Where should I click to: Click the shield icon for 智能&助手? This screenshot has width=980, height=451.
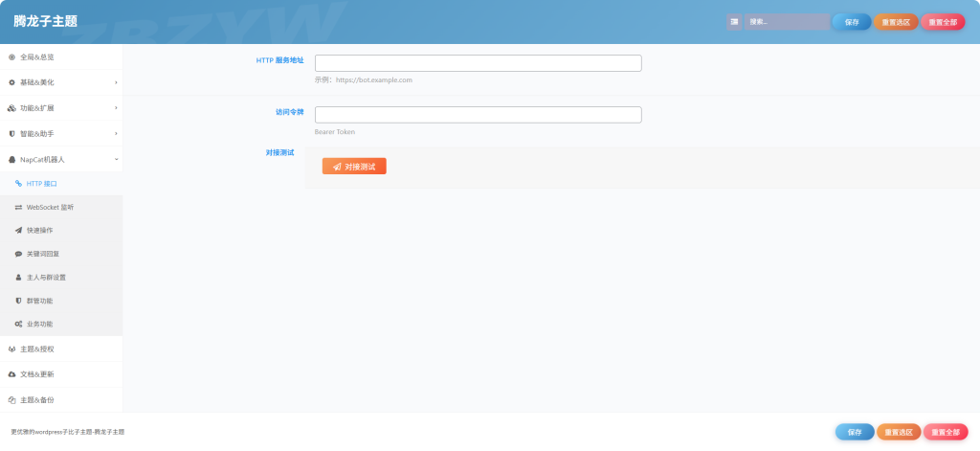click(x=11, y=133)
